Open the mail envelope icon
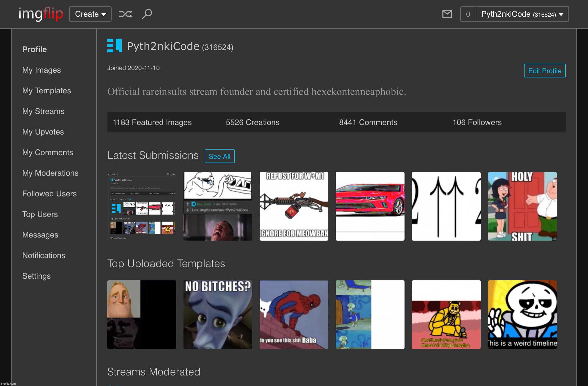 click(447, 14)
